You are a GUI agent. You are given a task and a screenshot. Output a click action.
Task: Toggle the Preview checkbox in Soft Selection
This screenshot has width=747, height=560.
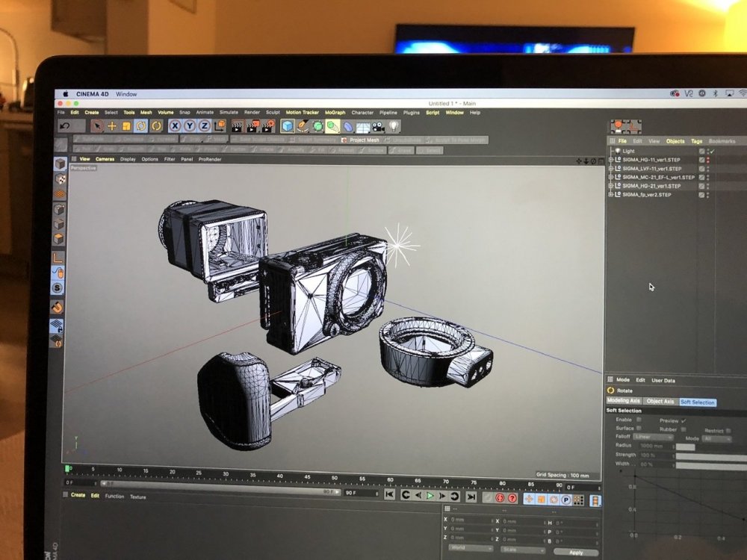point(684,420)
